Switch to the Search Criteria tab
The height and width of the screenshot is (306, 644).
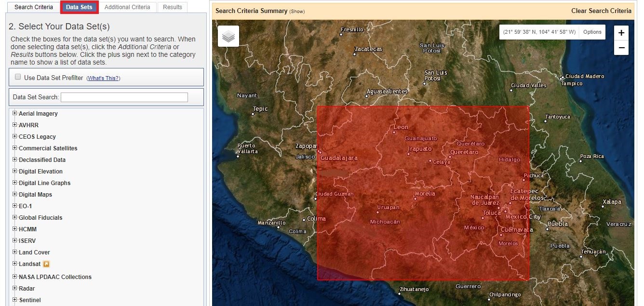(x=34, y=7)
